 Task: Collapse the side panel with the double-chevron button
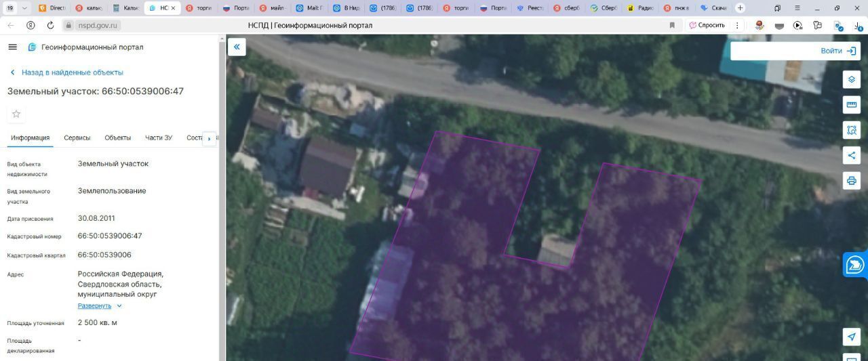(237, 47)
